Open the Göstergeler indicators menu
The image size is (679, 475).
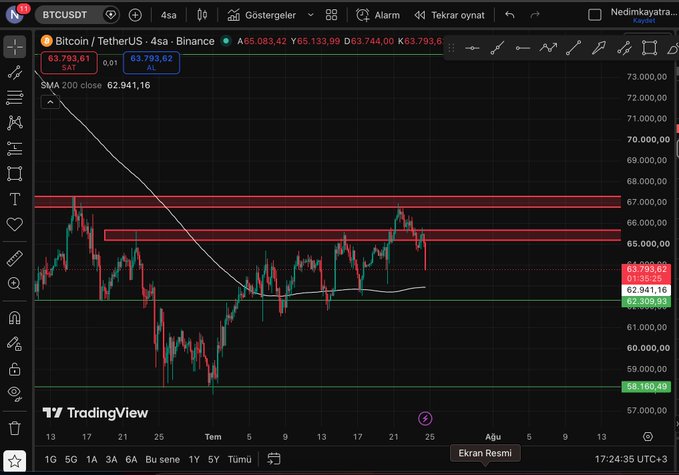point(262,15)
